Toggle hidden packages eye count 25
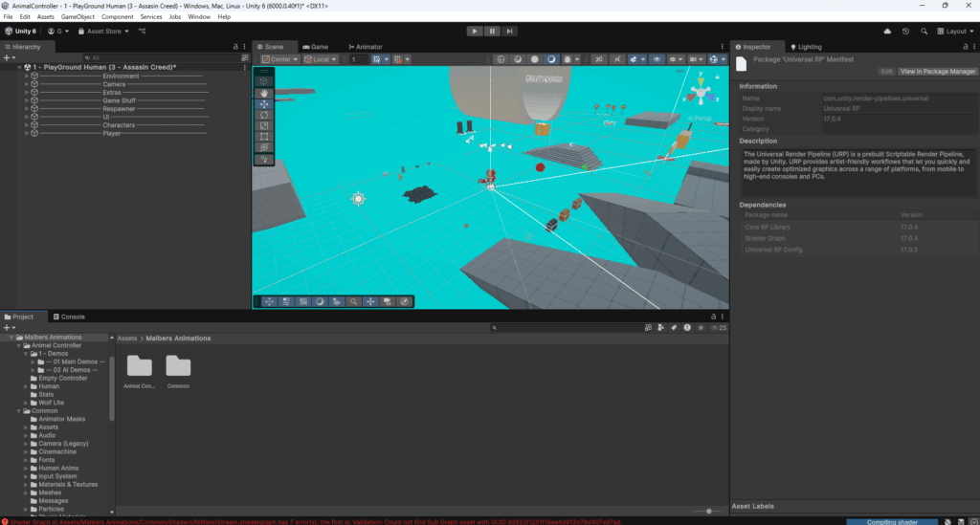This screenshot has width=980, height=525. tap(719, 328)
